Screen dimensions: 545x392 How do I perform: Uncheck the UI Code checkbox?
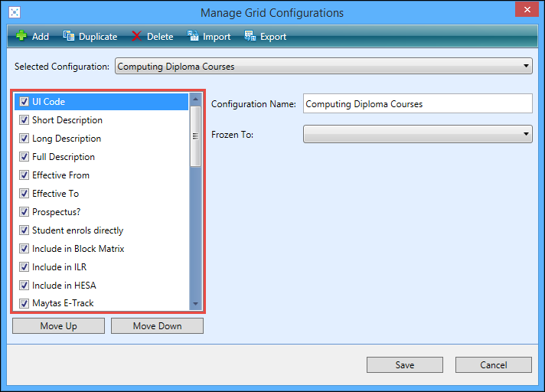(24, 102)
